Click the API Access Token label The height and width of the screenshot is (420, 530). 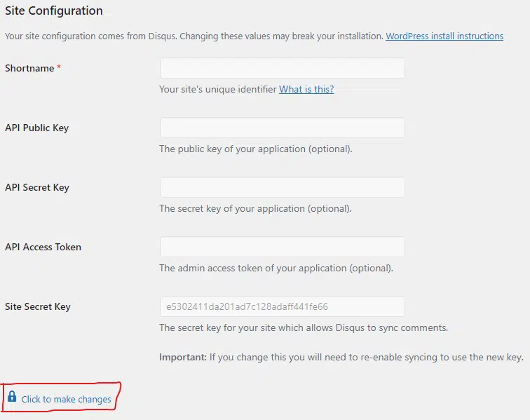[x=43, y=247]
